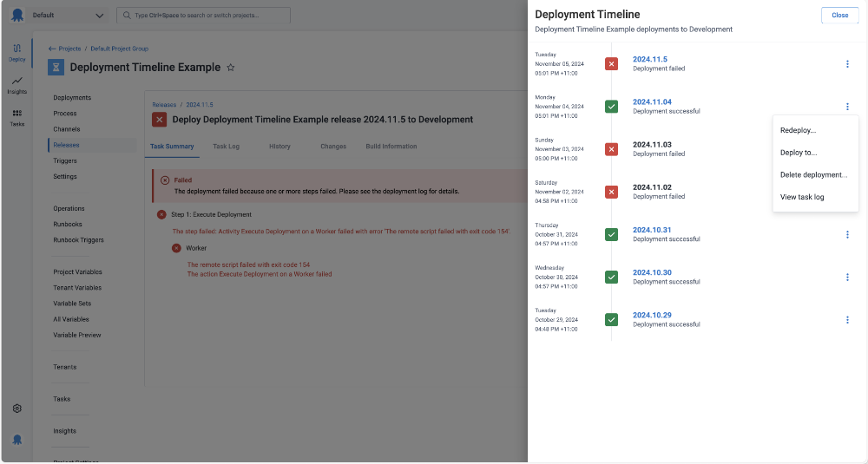This screenshot has height=464, width=868.
Task: Open release 2024.10.29 link in timeline
Action: pyautogui.click(x=652, y=315)
